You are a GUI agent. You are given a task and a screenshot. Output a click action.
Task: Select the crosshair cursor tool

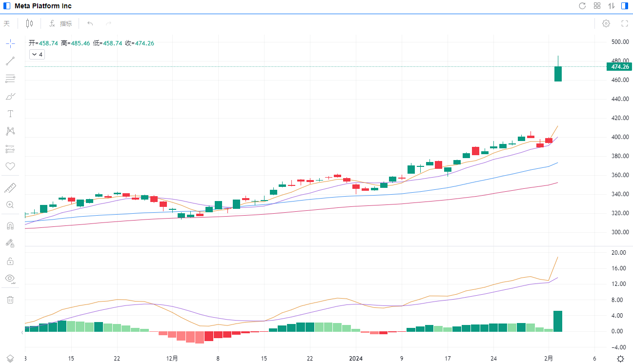coord(10,43)
